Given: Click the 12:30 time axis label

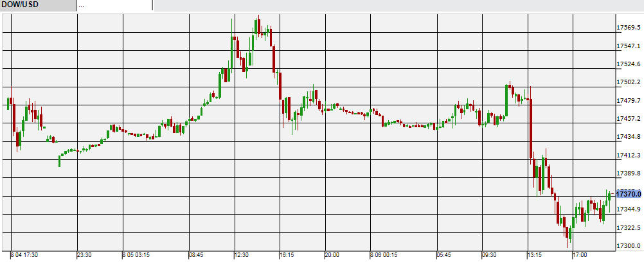Looking at the screenshot, I should click(x=241, y=255).
